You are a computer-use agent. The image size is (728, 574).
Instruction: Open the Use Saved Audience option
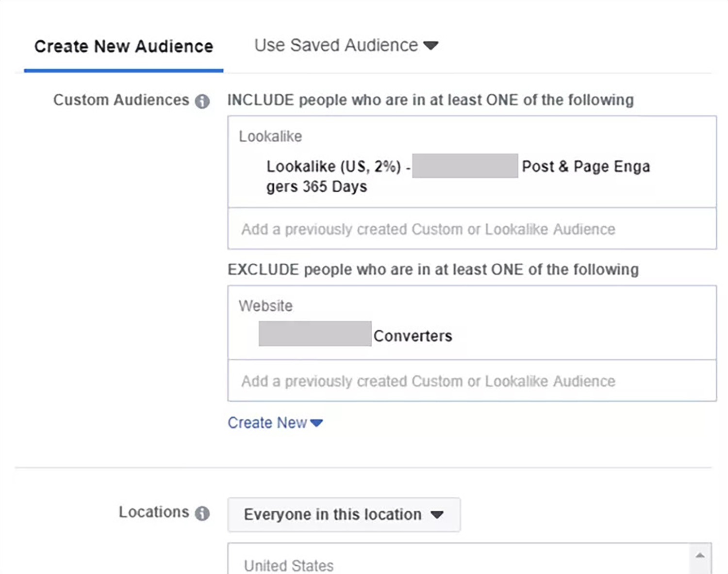336,45
